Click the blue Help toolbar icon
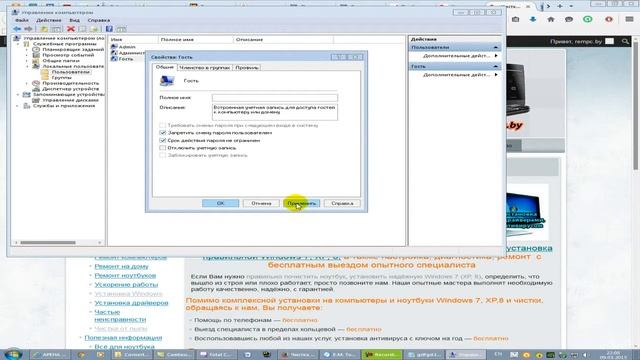This screenshot has width=640, height=360. tap(109, 29)
